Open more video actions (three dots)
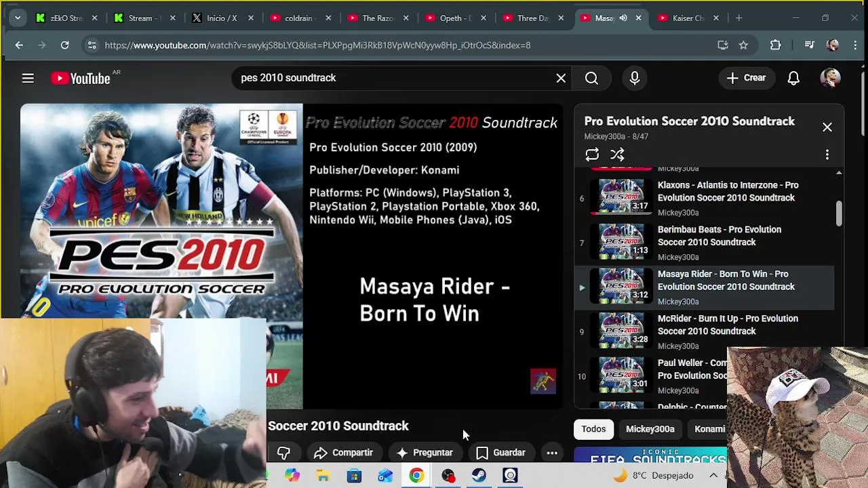The image size is (868, 488). [552, 453]
